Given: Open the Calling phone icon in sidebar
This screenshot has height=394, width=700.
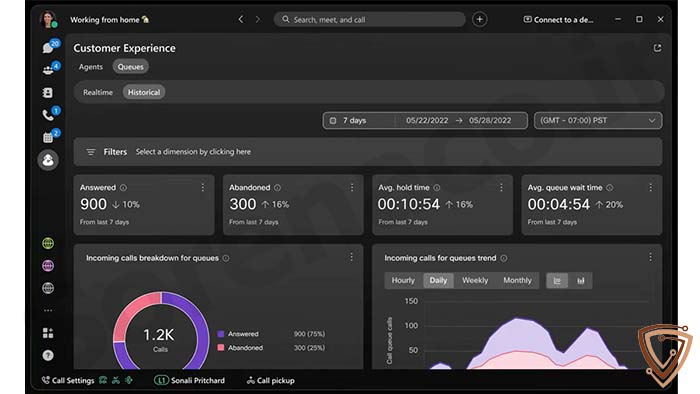Looking at the screenshot, I should coord(48,115).
